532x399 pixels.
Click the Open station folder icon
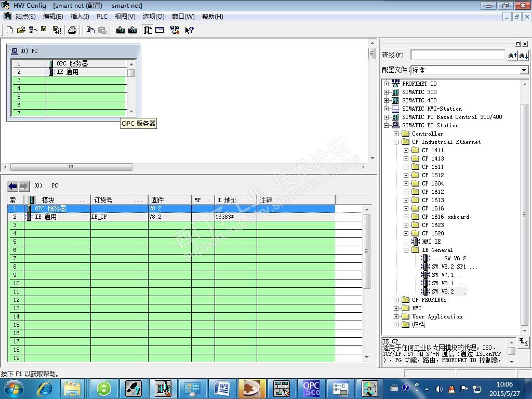click(x=21, y=30)
